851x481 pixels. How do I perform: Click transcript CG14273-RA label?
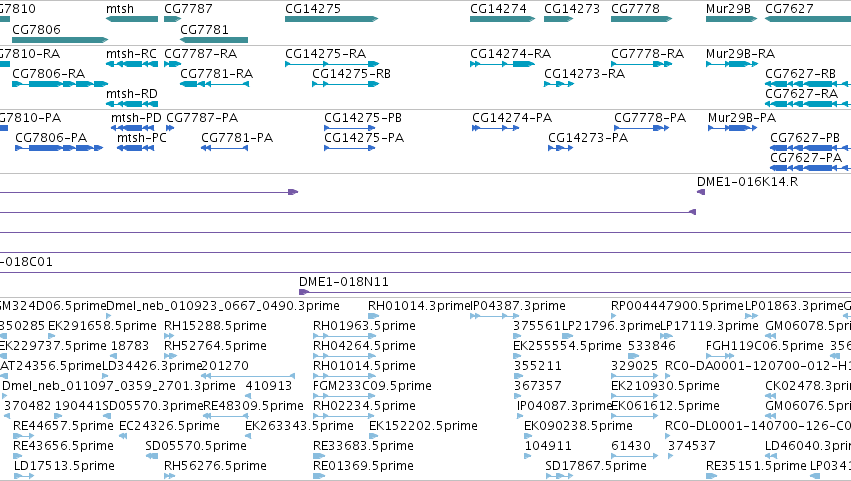tap(585, 73)
